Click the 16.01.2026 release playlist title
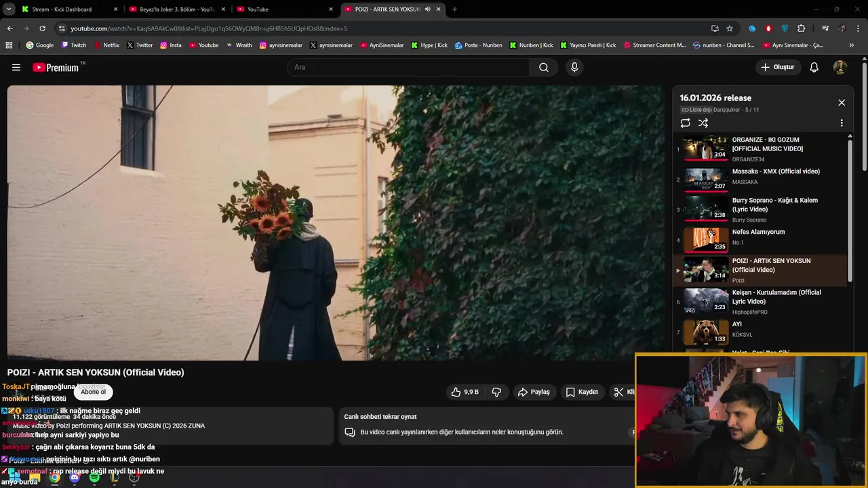 click(715, 98)
